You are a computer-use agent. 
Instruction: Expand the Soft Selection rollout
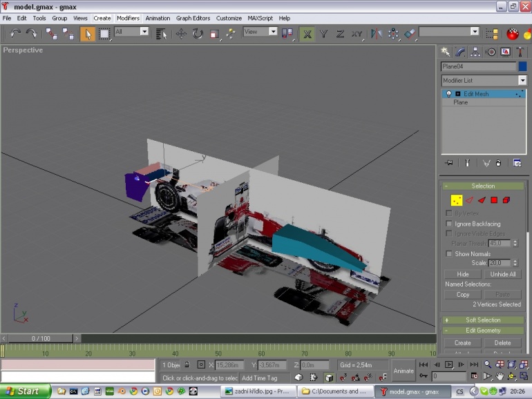(x=483, y=320)
